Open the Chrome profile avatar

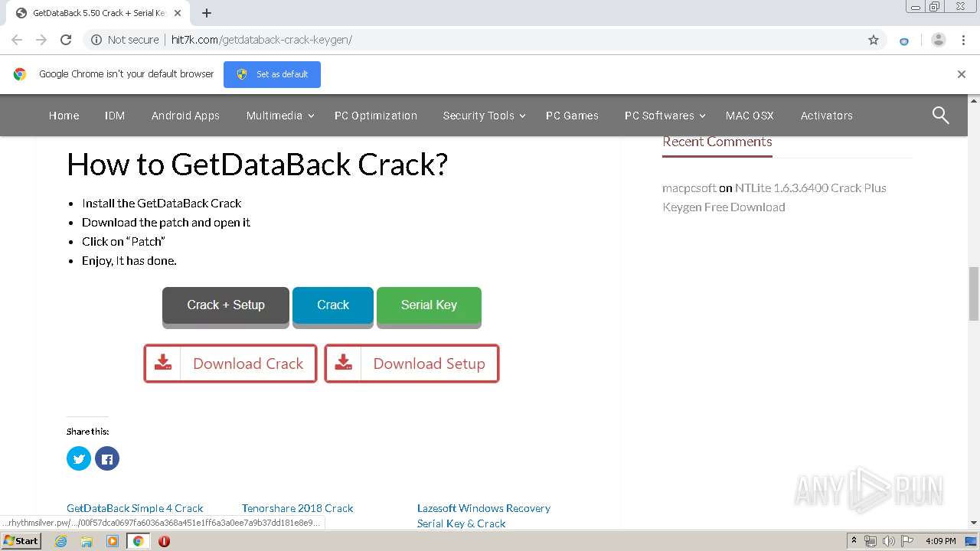tap(938, 40)
